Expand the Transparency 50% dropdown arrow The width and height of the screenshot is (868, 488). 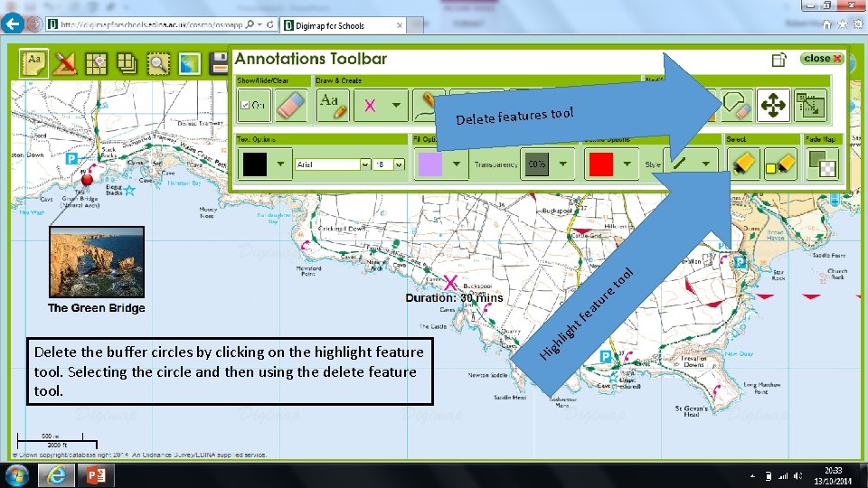coord(563,164)
